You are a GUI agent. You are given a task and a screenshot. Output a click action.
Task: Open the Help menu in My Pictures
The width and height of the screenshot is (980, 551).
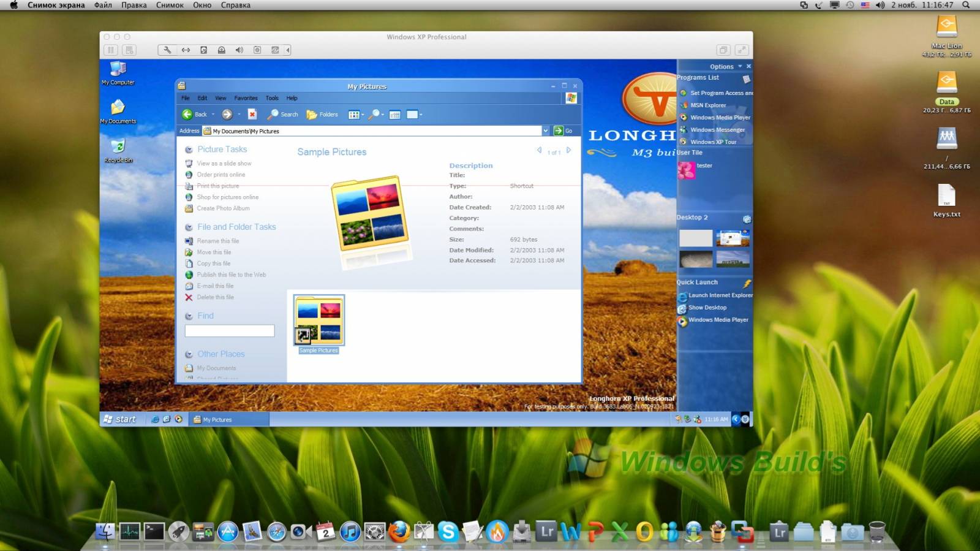click(x=292, y=98)
